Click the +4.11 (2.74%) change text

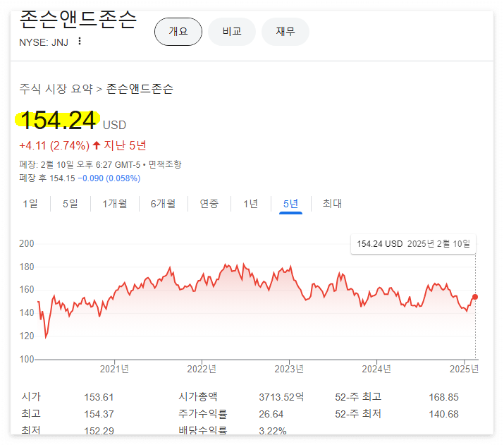54,146
